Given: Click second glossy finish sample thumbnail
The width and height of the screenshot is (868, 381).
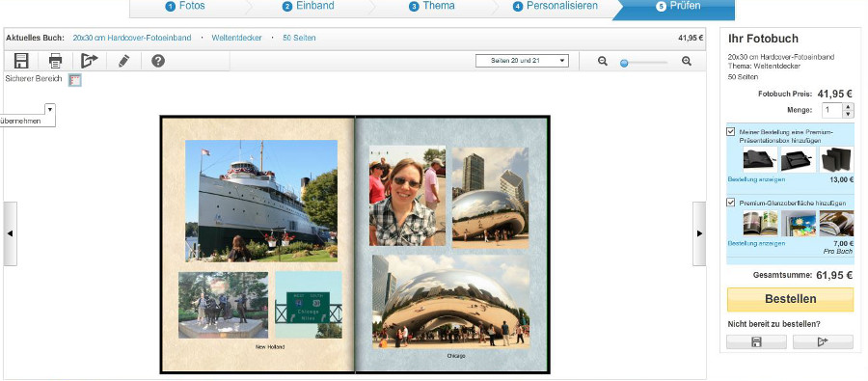Looking at the screenshot, I should pos(799,223).
